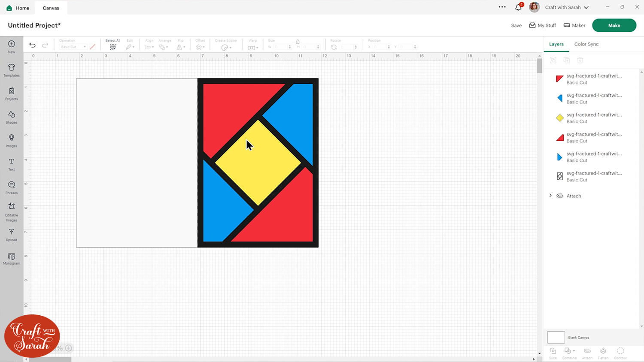This screenshot has width=644, height=362.
Task: Click the Save button
Action: pyautogui.click(x=516, y=25)
